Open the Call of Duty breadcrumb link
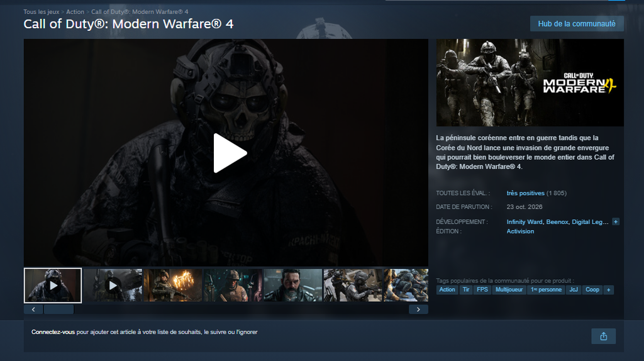The width and height of the screenshot is (644, 361). pos(140,12)
